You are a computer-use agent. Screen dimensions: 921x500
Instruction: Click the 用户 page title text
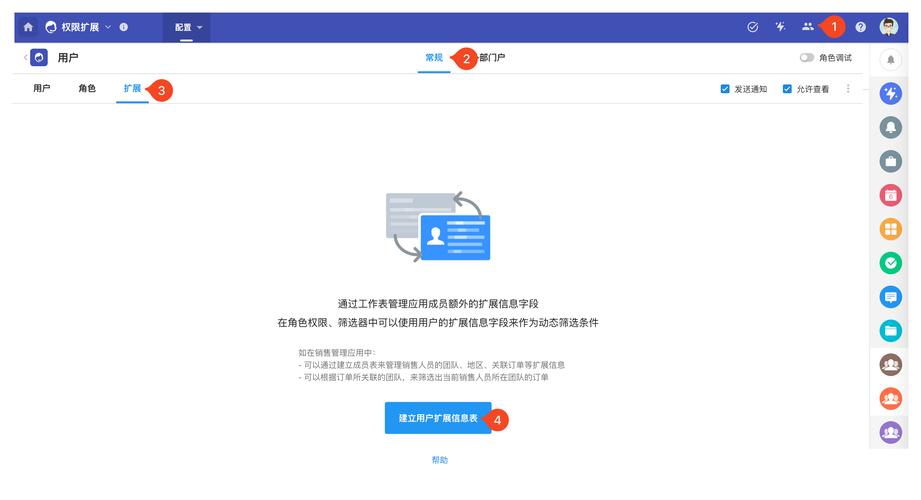68,58
